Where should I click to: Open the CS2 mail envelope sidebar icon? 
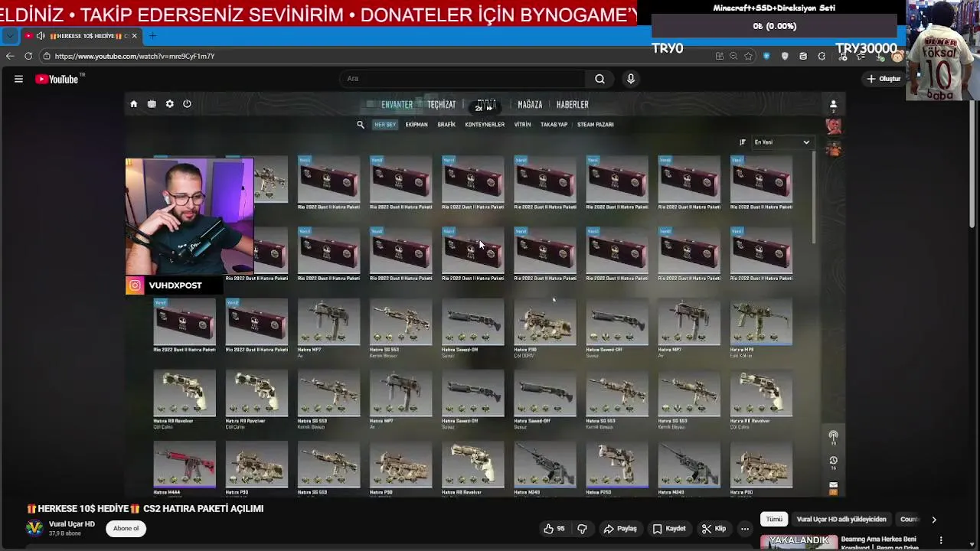[833, 485]
